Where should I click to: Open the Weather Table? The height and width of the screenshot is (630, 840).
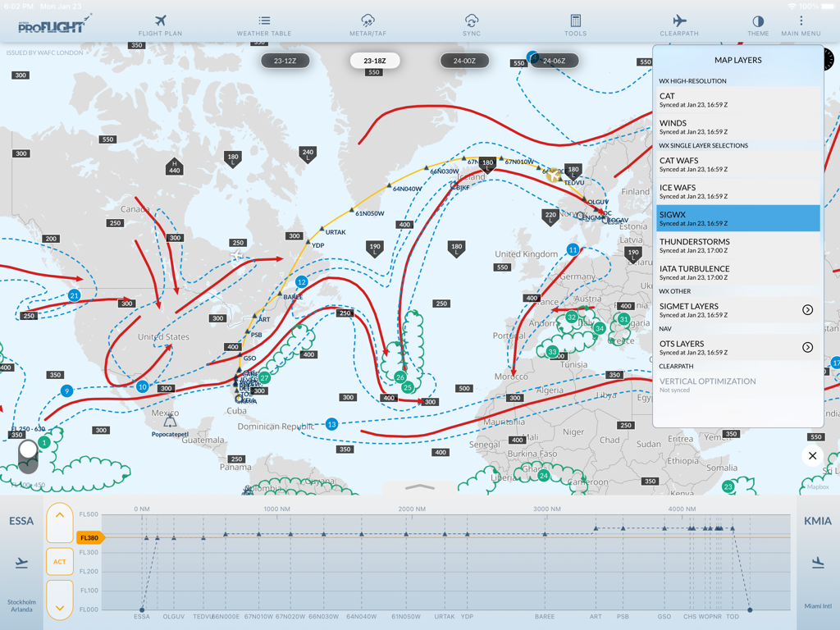[264, 25]
